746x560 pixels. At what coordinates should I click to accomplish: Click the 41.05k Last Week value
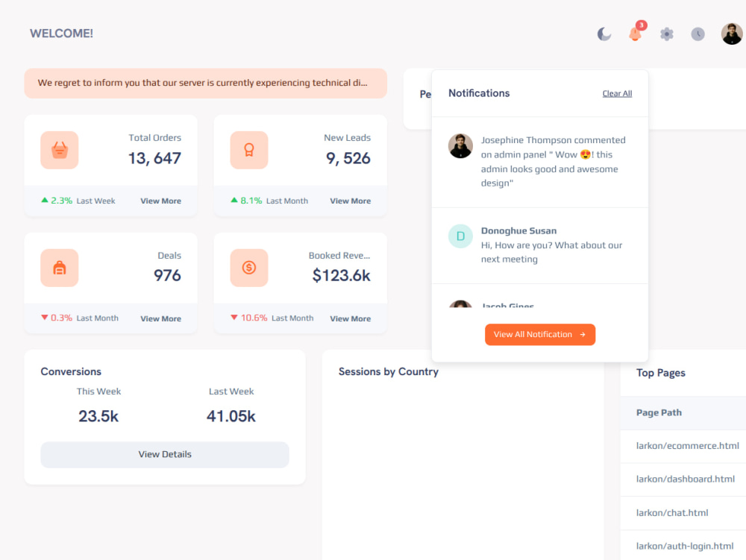click(x=231, y=416)
